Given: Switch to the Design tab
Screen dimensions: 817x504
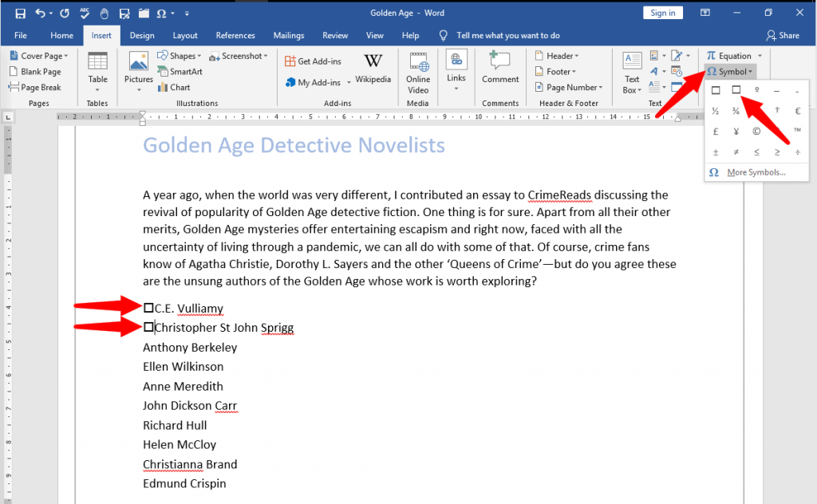Looking at the screenshot, I should 142,35.
